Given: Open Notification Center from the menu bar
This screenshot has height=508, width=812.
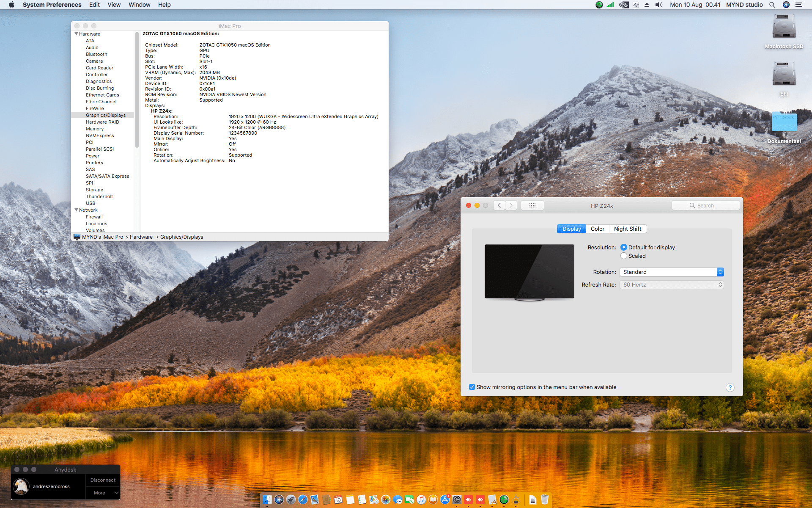Looking at the screenshot, I should coord(798,5).
